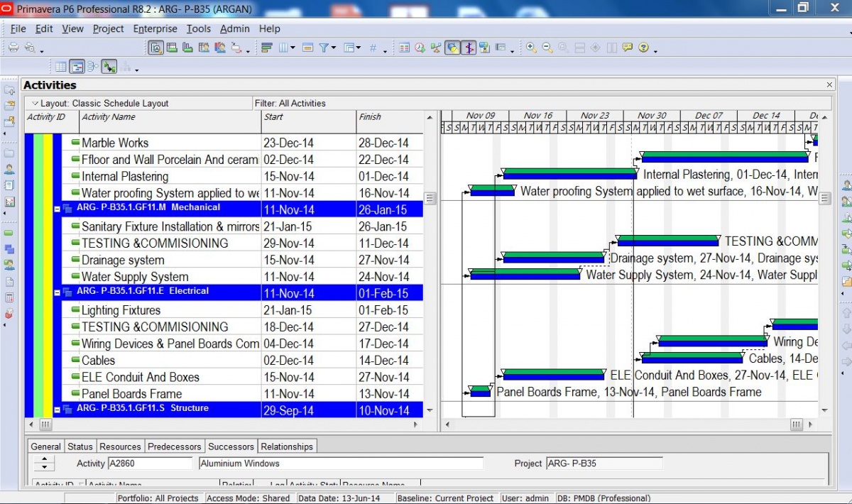Collapse the ARG-P-B35.1.GF11.M Mechanical group
The height and width of the screenshot is (504, 852).
(58, 209)
